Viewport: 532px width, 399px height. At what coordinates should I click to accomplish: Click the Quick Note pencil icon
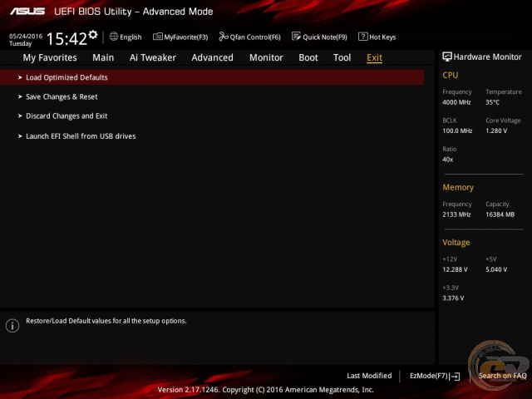(x=296, y=37)
